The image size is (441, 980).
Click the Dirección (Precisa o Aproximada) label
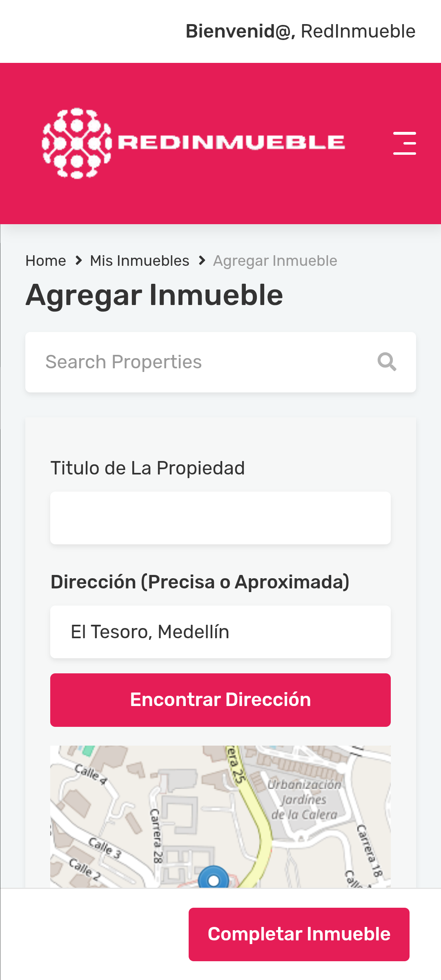coord(200,582)
